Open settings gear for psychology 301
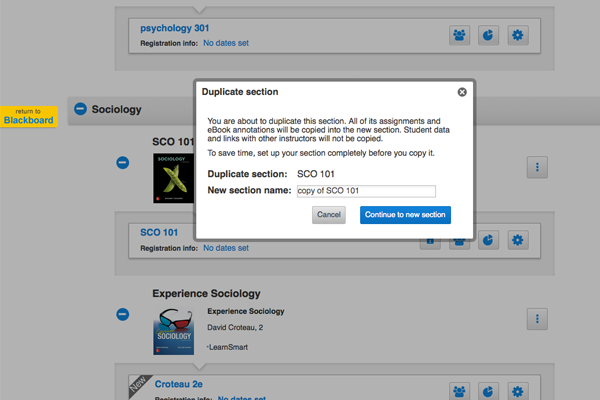600x400 pixels. tap(517, 35)
